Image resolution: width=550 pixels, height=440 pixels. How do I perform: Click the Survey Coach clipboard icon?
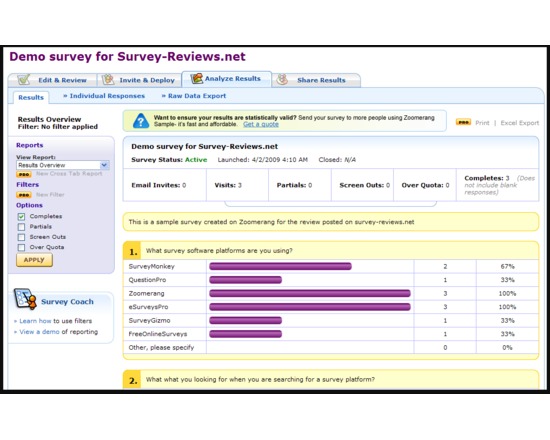(x=25, y=299)
